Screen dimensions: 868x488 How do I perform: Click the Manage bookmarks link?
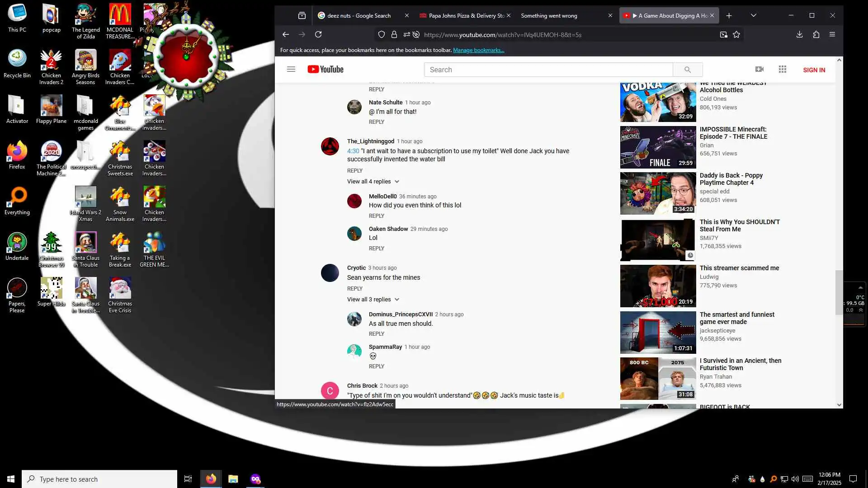click(x=478, y=50)
